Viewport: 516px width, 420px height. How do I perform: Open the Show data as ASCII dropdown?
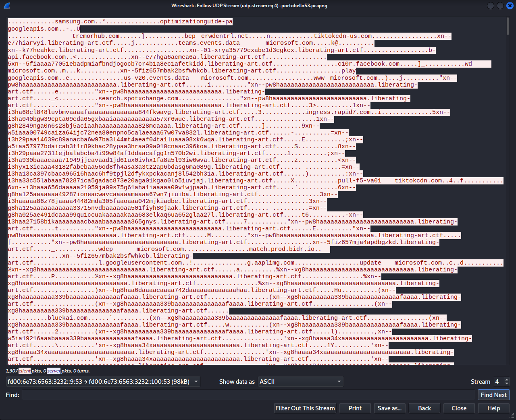coord(300,382)
